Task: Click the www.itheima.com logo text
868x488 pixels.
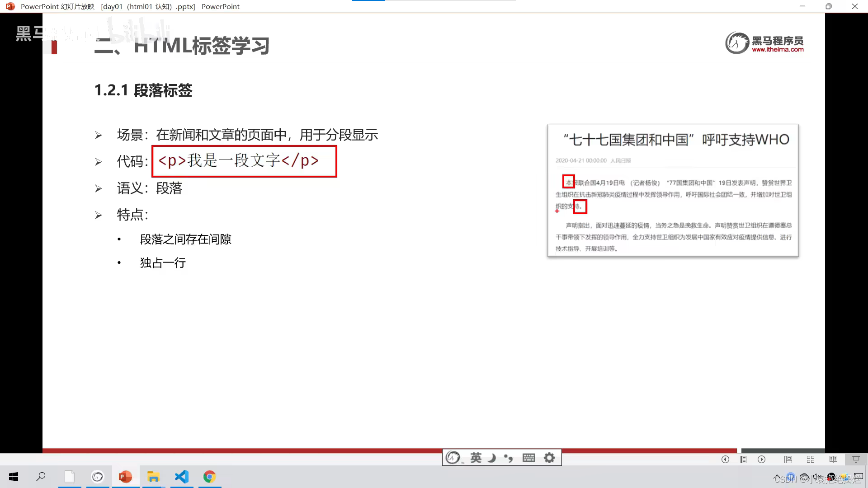Action: (778, 50)
